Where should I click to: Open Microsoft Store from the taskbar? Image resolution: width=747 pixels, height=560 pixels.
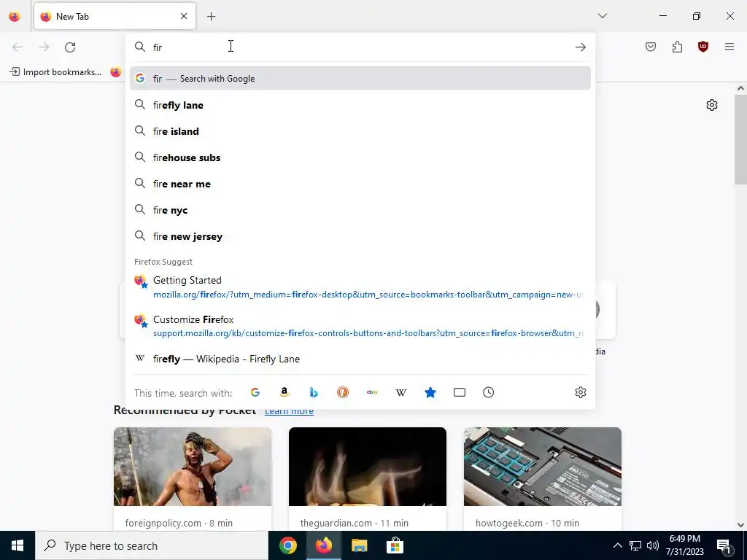pyautogui.click(x=395, y=545)
